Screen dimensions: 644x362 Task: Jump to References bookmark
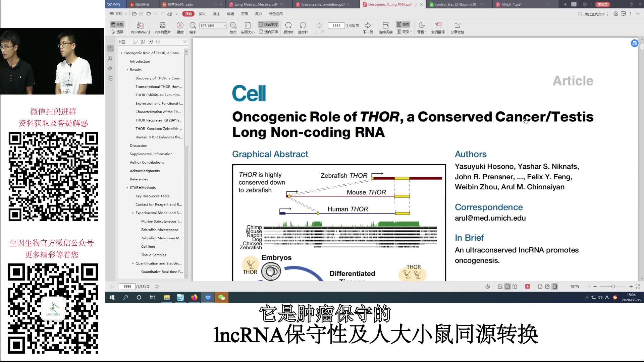click(x=139, y=179)
